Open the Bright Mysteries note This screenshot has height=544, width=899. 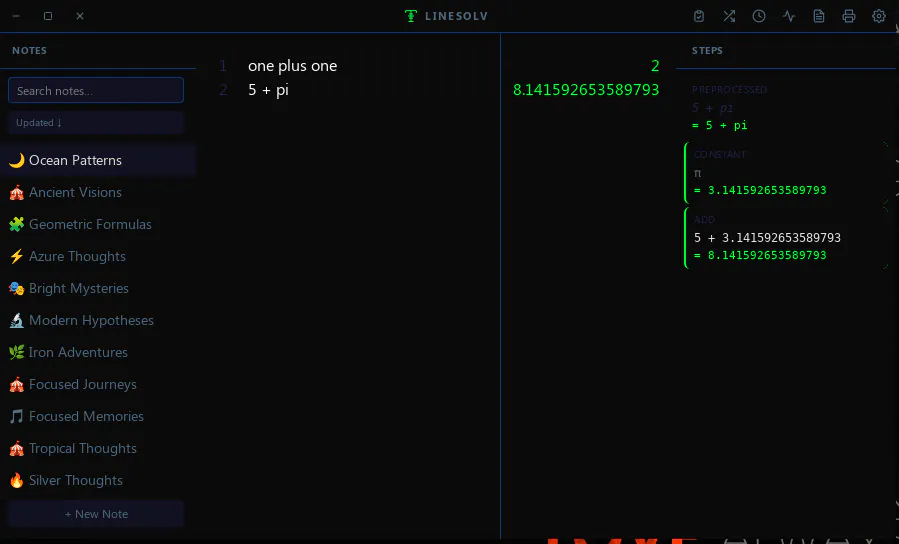(98, 288)
